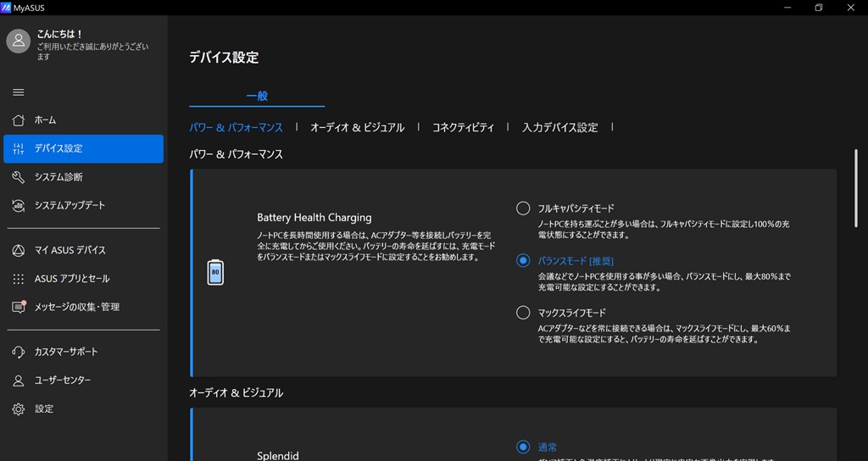Click the 設定 gear icon
The height and width of the screenshot is (461, 868).
(x=19, y=409)
